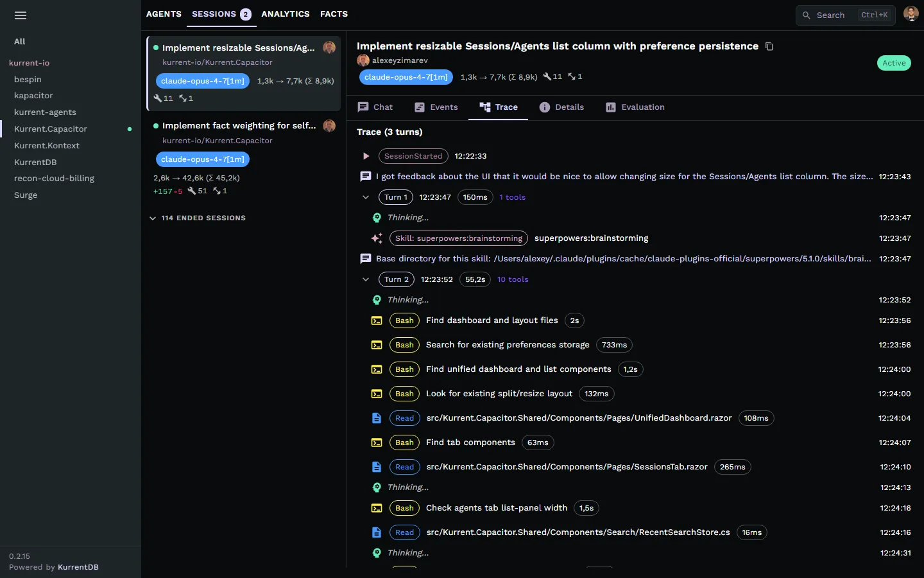
Task: Click the wrench tools count in session header
Action: [552, 76]
